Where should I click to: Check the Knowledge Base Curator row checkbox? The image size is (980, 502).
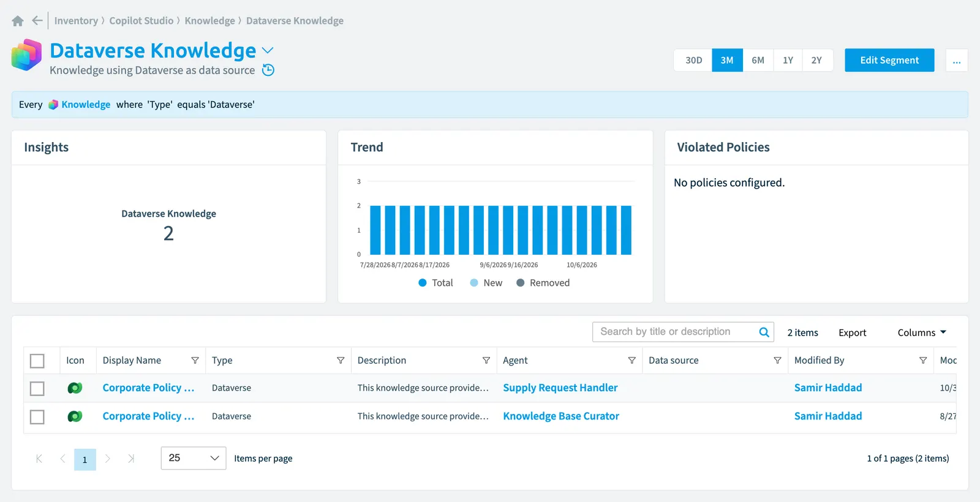pyautogui.click(x=37, y=417)
